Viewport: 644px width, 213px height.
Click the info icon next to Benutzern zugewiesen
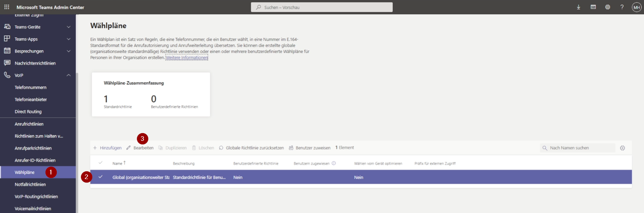tap(334, 163)
